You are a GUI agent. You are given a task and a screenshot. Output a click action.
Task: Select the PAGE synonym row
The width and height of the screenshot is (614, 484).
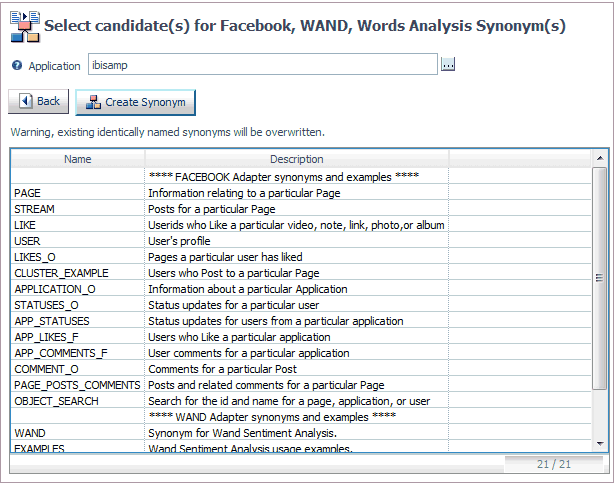coord(301,193)
